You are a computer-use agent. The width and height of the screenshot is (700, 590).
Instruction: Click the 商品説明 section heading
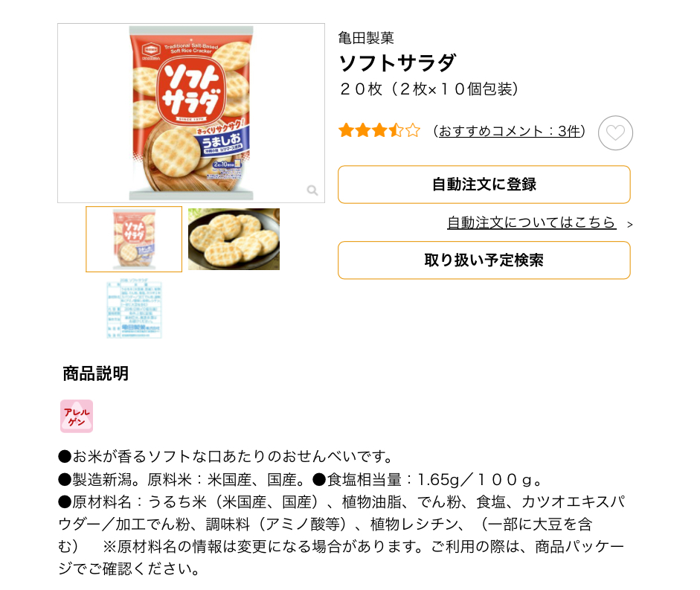pyautogui.click(x=95, y=373)
